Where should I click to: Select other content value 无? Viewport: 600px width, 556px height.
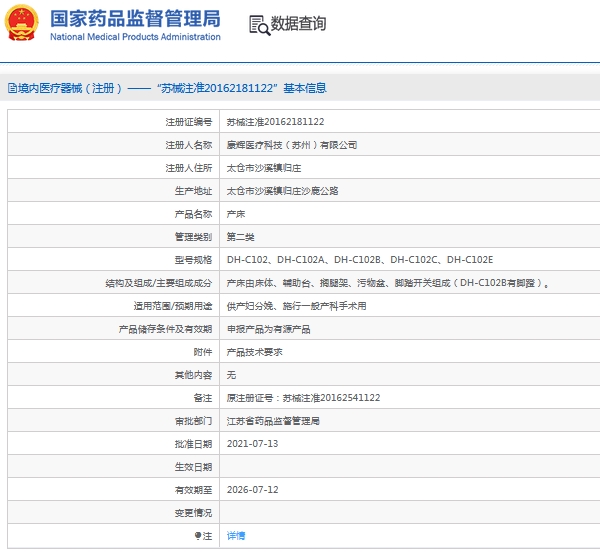[x=231, y=375]
